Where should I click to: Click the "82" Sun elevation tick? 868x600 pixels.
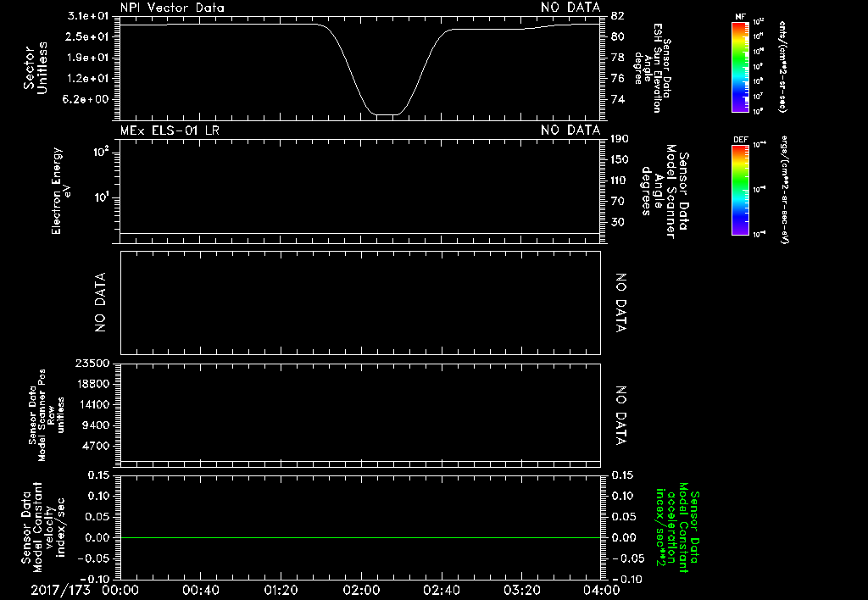pyautogui.click(x=618, y=16)
